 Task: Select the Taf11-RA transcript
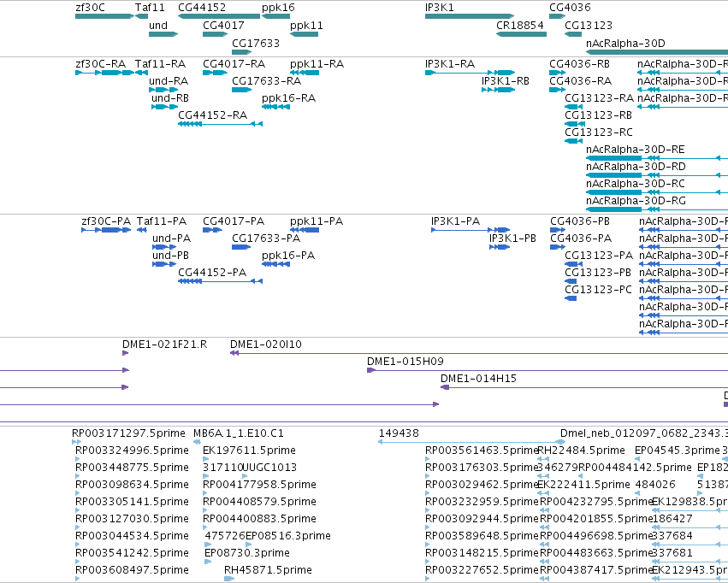point(142,73)
